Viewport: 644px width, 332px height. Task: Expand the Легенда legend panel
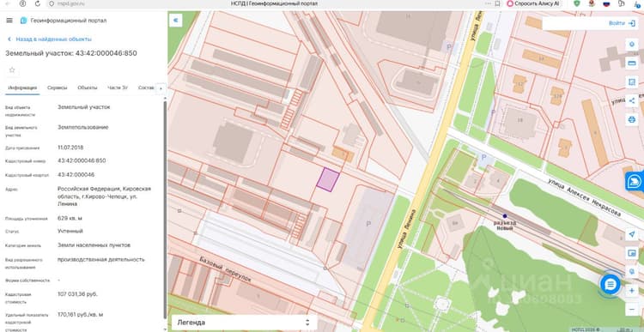[244, 323]
